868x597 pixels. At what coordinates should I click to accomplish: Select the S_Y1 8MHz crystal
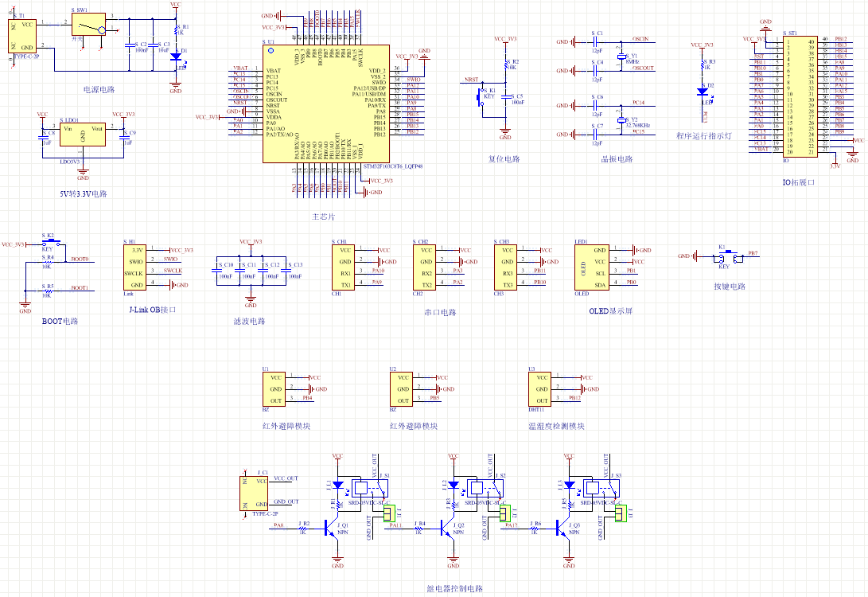tap(621, 57)
